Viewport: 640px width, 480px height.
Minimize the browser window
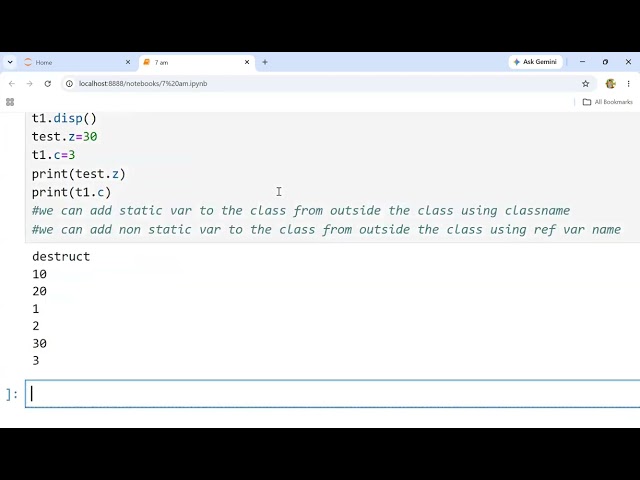[582, 62]
